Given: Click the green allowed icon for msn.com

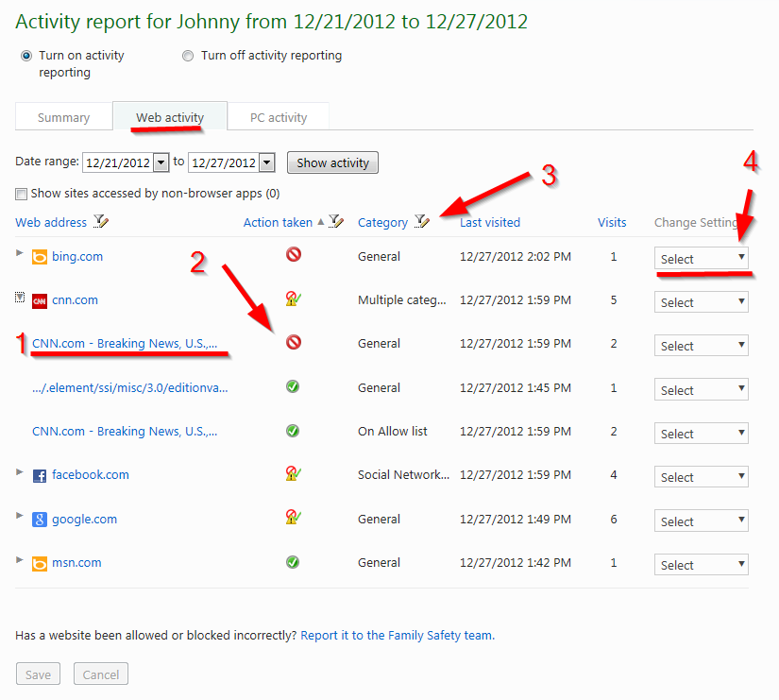Looking at the screenshot, I should tap(293, 562).
